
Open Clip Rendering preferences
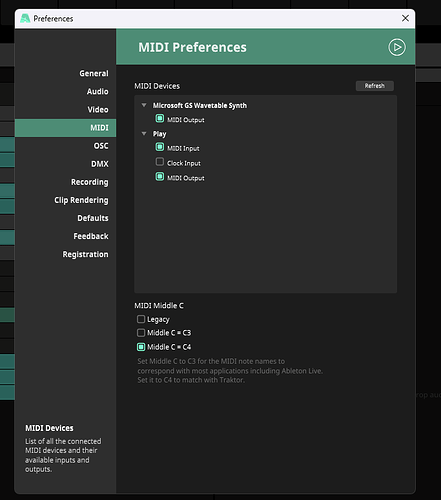(81, 200)
